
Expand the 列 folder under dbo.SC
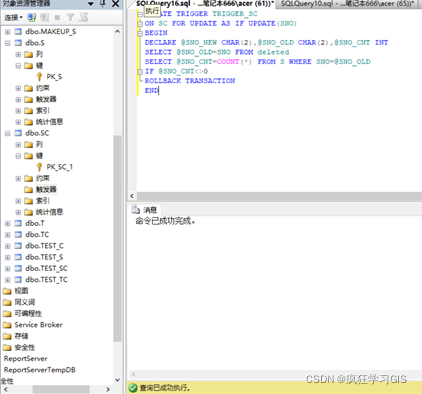18,145
